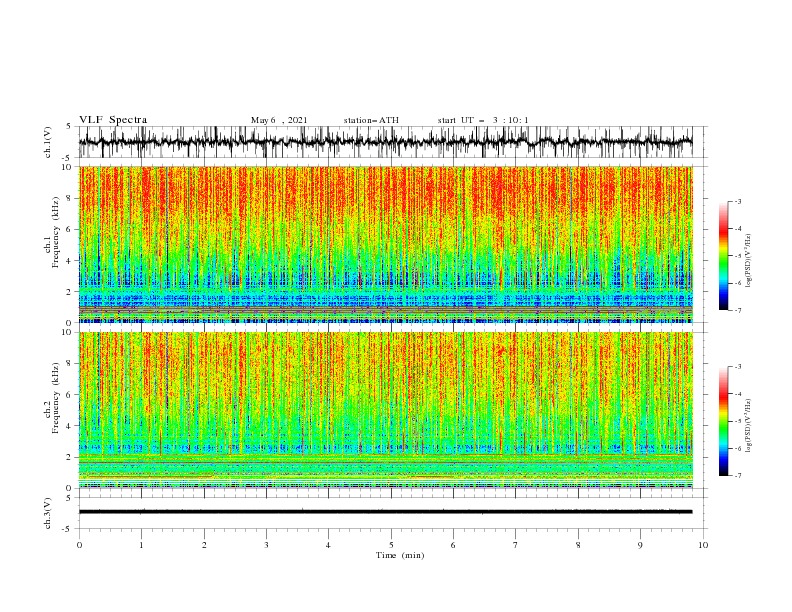Click the ch.1 voltage waveform trace
Image resolution: width=792 pixels, height=612 pixels.
point(385,142)
